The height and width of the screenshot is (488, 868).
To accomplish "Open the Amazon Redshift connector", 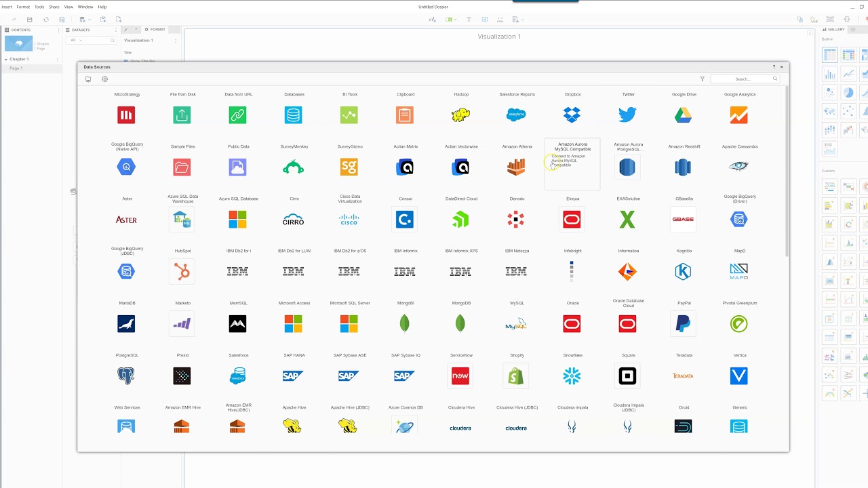I will click(x=683, y=167).
